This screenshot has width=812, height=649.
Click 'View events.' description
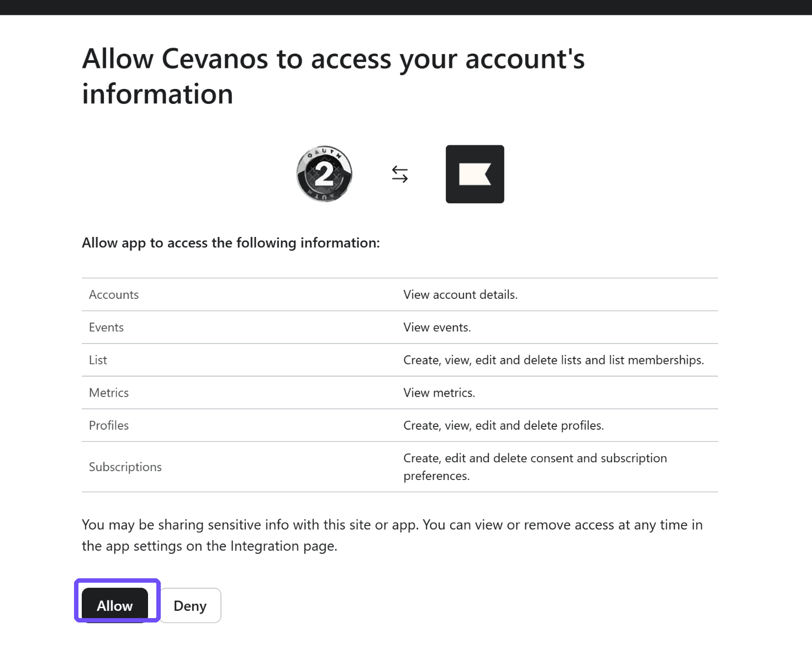437,327
